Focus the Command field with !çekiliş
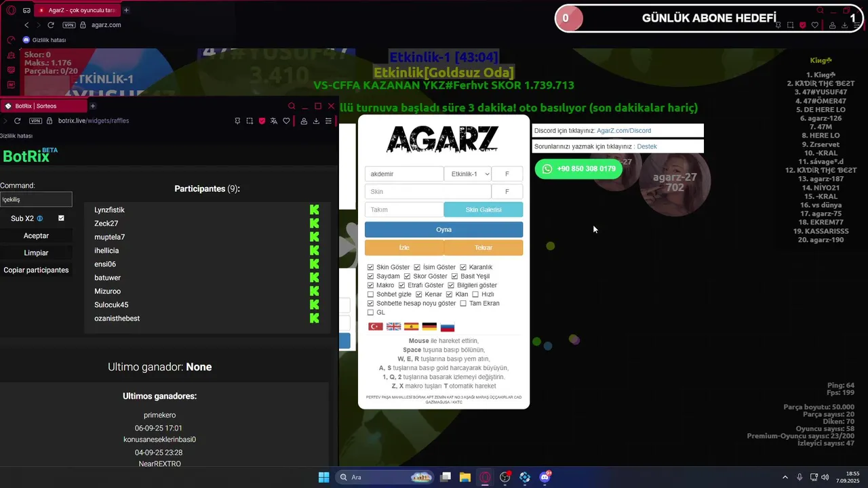This screenshot has height=488, width=868. tap(36, 199)
